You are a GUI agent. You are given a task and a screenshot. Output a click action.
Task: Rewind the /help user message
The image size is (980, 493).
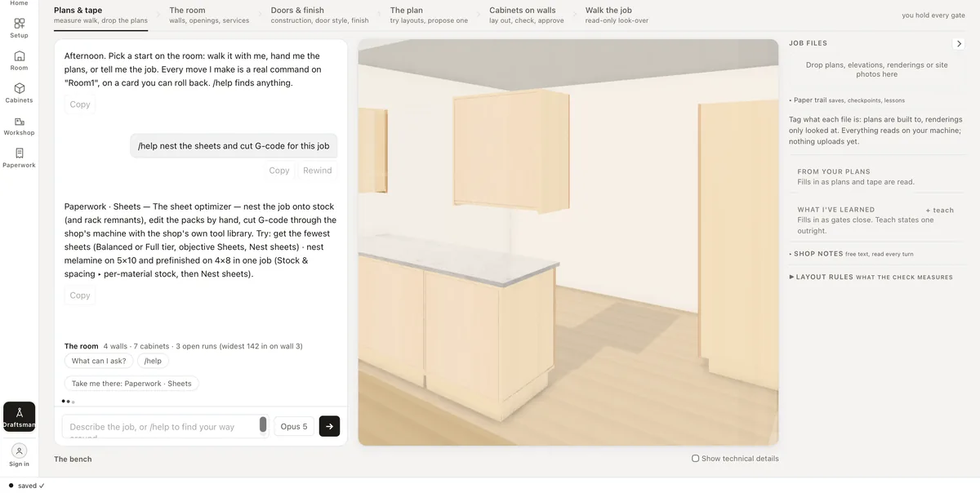click(317, 171)
